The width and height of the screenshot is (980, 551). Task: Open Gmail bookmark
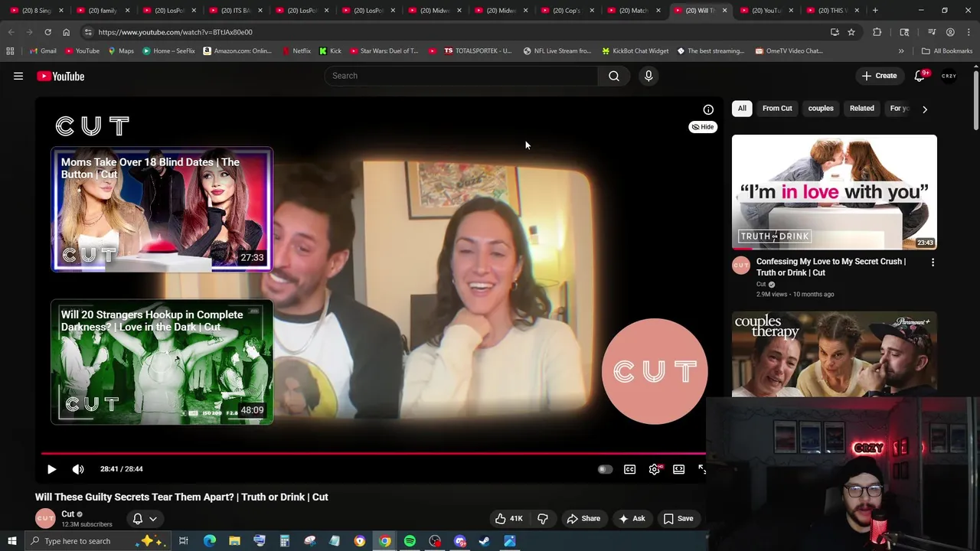tap(43, 51)
